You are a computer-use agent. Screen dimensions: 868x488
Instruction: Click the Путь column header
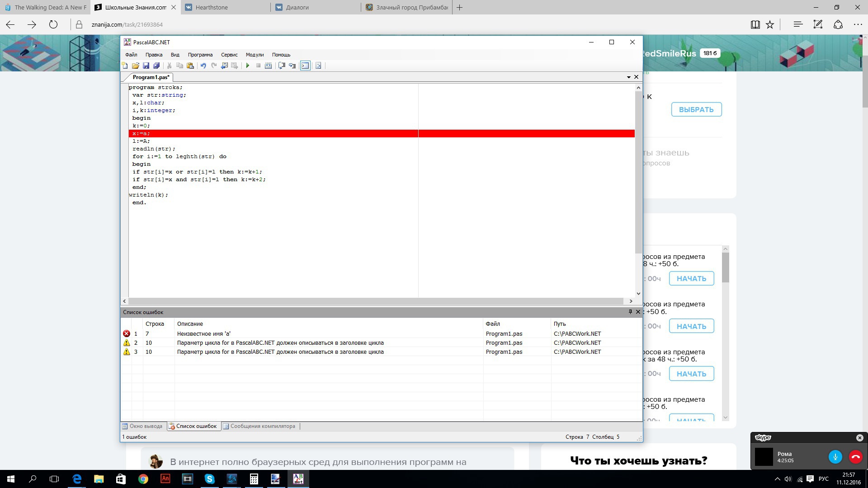point(596,324)
